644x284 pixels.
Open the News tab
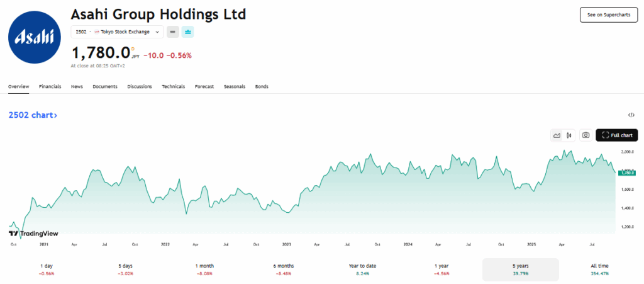pyautogui.click(x=77, y=87)
